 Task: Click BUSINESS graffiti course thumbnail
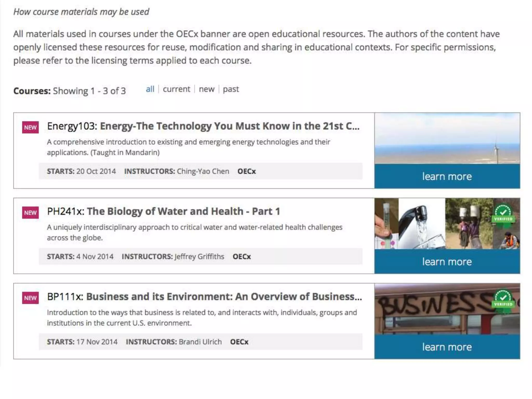[x=436, y=309]
